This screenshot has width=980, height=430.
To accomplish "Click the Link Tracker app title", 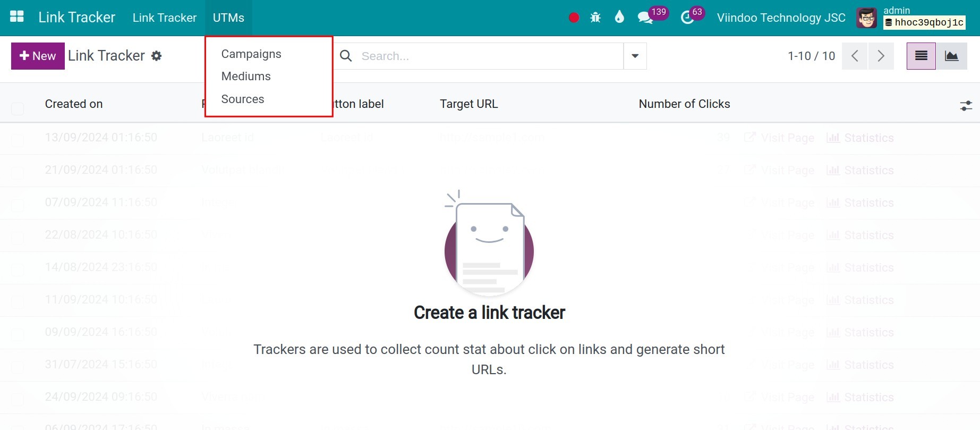I will tap(76, 17).
